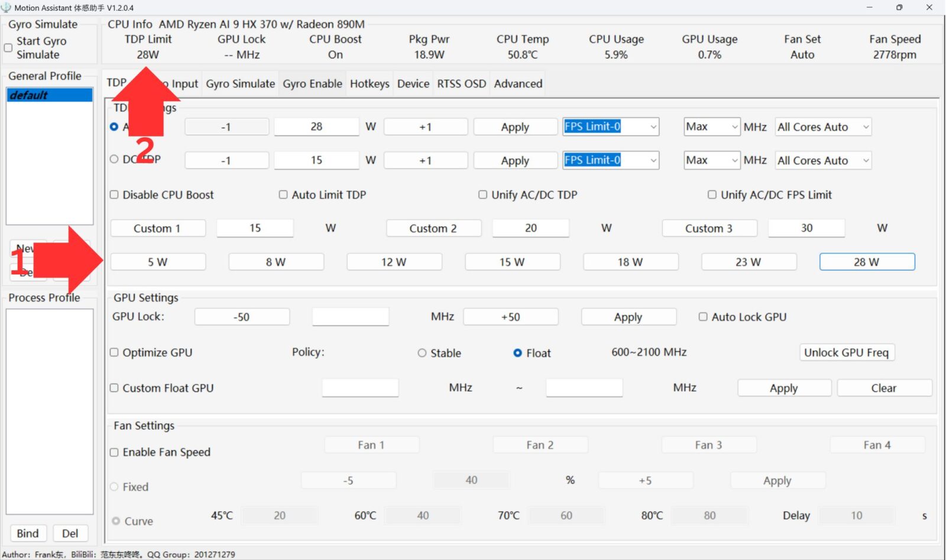
Task: Apply the AC TDP value
Action: [514, 127]
